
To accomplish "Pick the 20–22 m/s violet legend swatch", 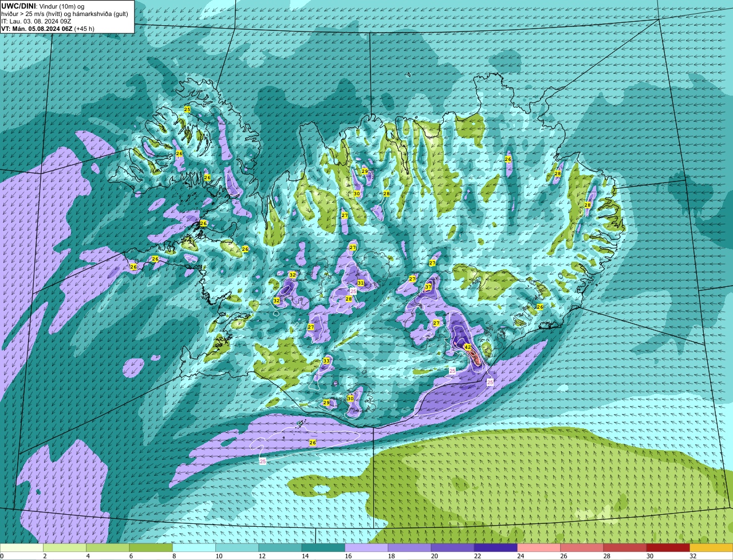I will 453,547.
